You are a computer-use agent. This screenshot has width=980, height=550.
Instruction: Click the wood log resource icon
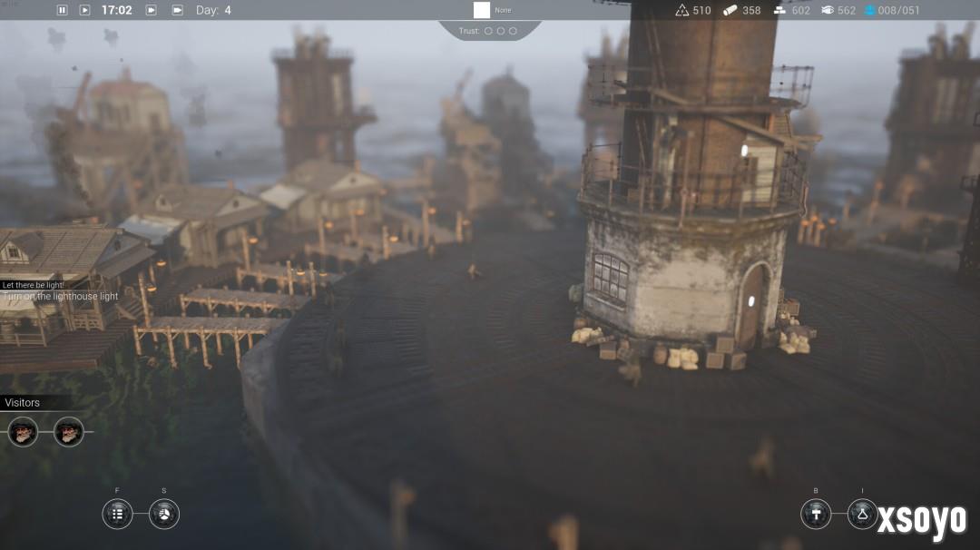point(730,10)
